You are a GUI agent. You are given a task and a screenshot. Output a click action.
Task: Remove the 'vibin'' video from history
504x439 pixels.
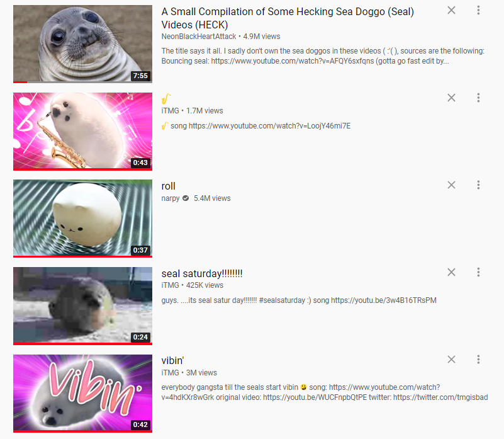coord(451,360)
